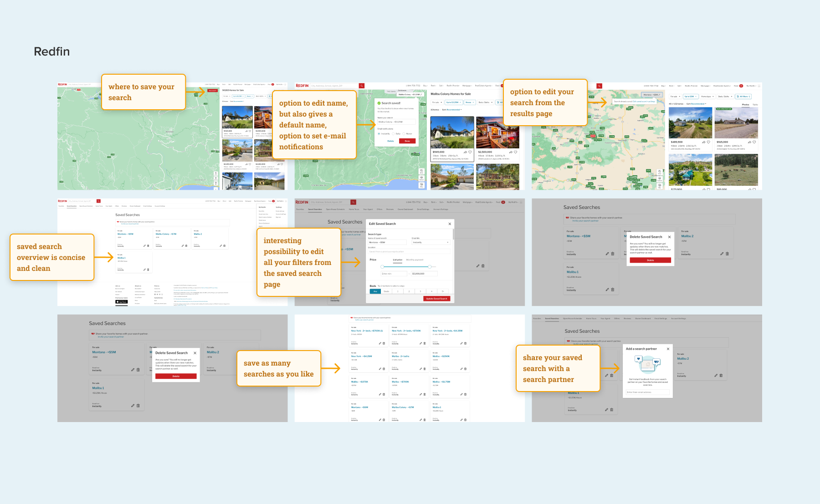Click the pencil icon behind the Edit Saved Search dialog
820x504 pixels.
point(477,266)
